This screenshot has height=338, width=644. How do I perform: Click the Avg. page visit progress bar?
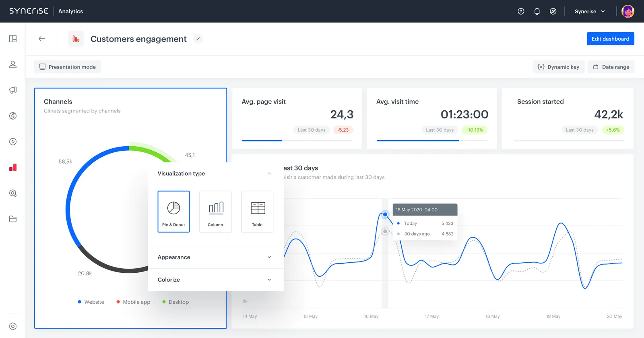[297, 141]
